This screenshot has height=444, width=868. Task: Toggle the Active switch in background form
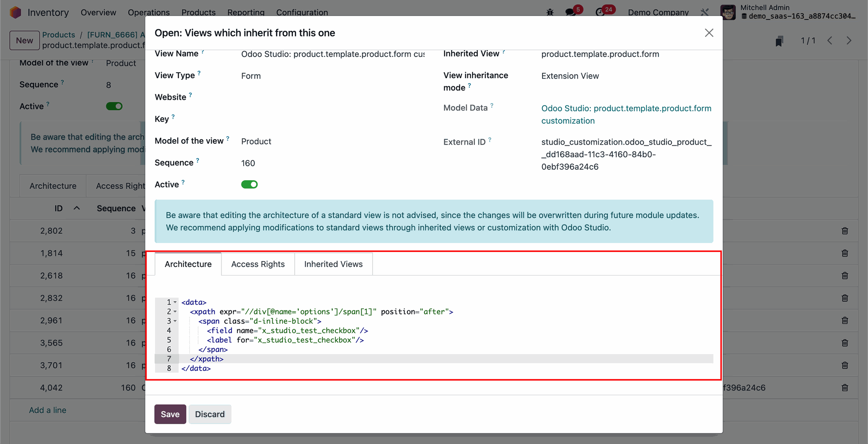click(114, 106)
